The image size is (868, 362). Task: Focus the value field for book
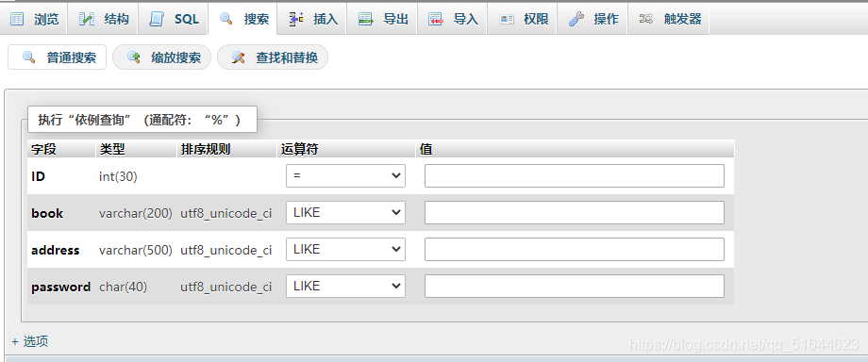(575, 212)
